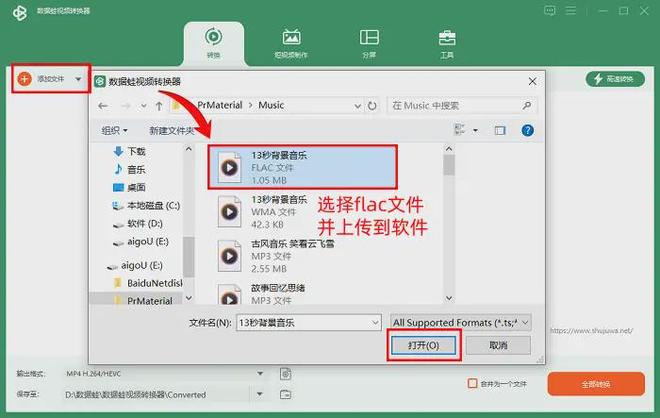Click the 打开(O) button
660x418 pixels.
tap(425, 345)
